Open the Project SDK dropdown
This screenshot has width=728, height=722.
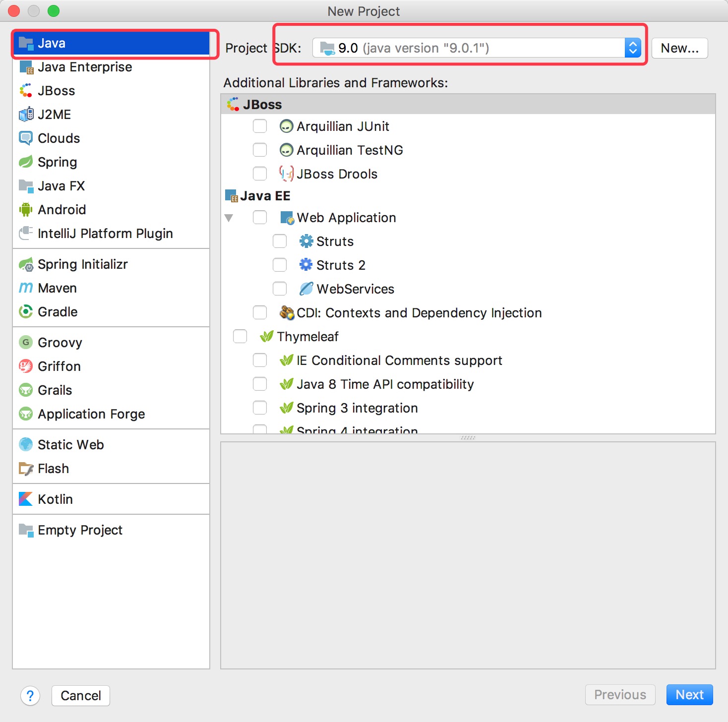click(477, 48)
